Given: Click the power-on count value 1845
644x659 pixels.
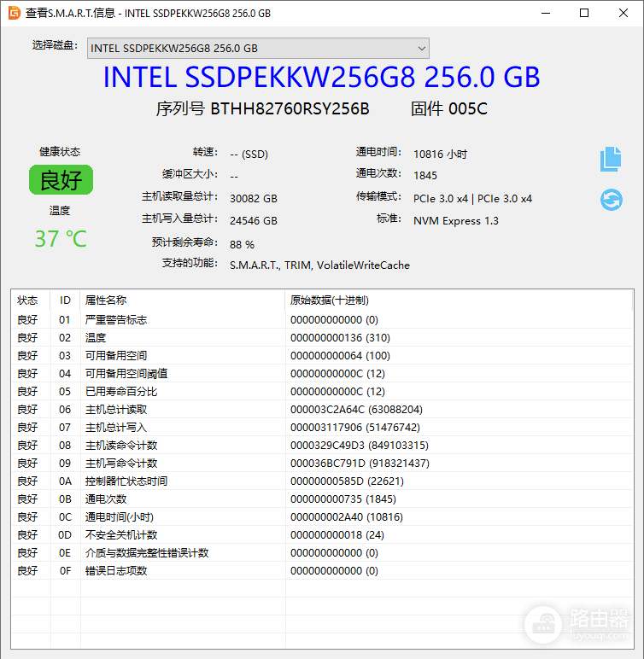Looking at the screenshot, I should click(425, 176).
